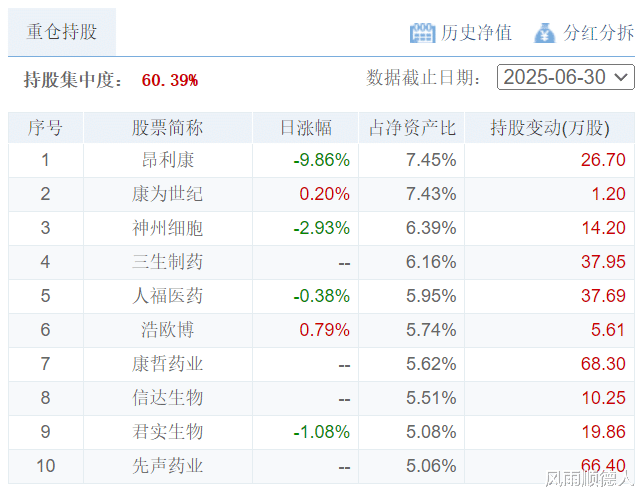
Task: Click the 37.95 holding change value
Action: (x=603, y=262)
